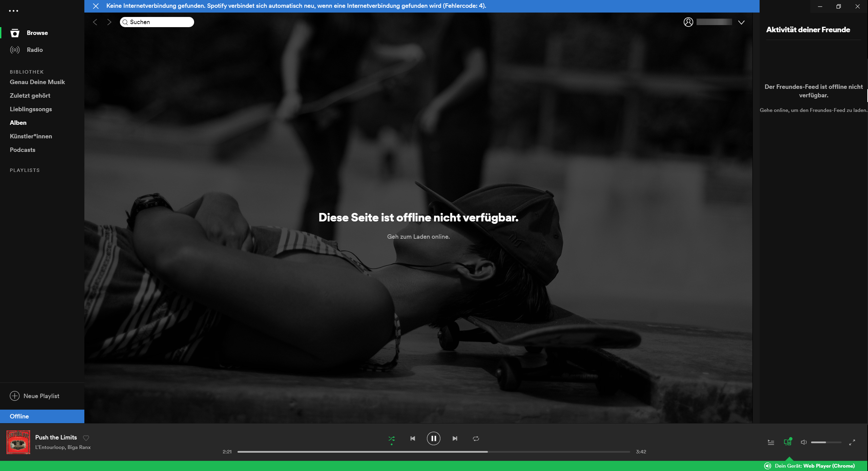Open connect to device menu
Screen dimensions: 868x471
(787, 442)
